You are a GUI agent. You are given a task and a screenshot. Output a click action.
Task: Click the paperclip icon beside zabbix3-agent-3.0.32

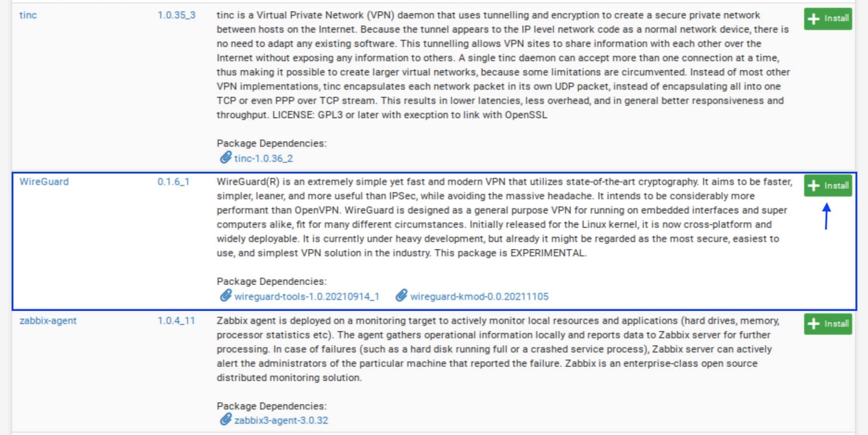225,420
